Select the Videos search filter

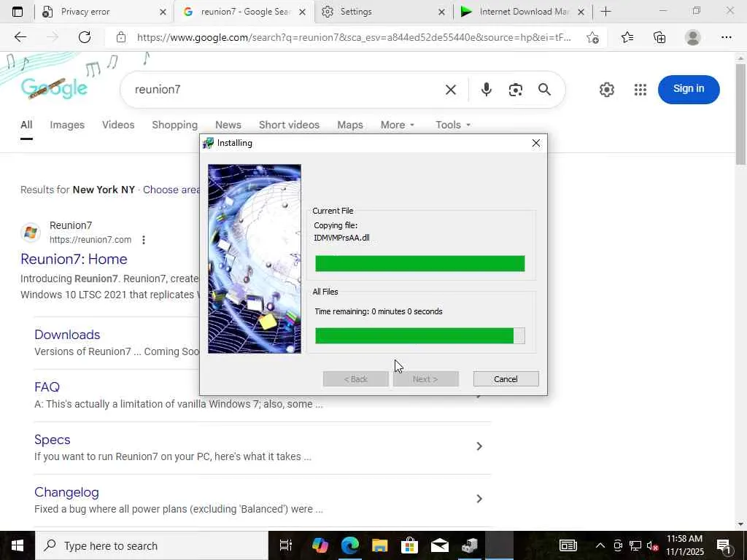click(x=118, y=125)
